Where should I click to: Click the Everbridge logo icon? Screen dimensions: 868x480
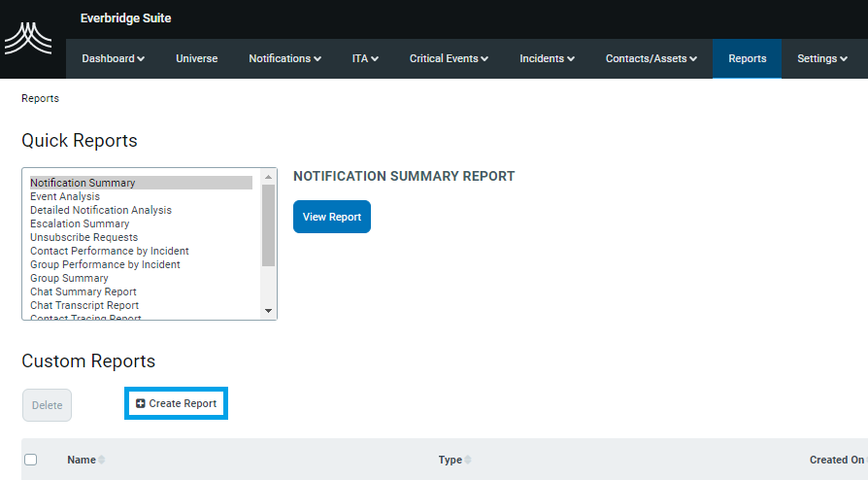(28, 38)
